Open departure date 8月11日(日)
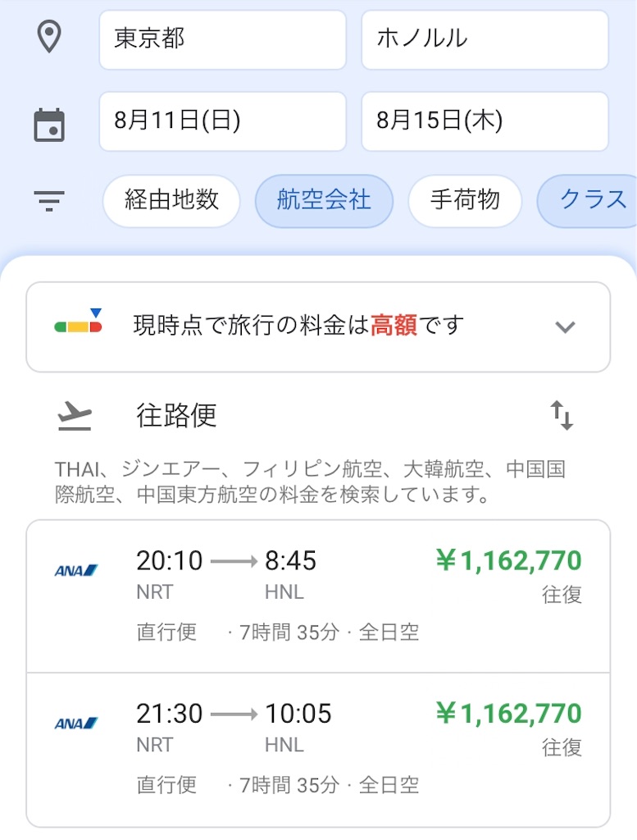The height and width of the screenshot is (840, 637). pyautogui.click(x=223, y=121)
